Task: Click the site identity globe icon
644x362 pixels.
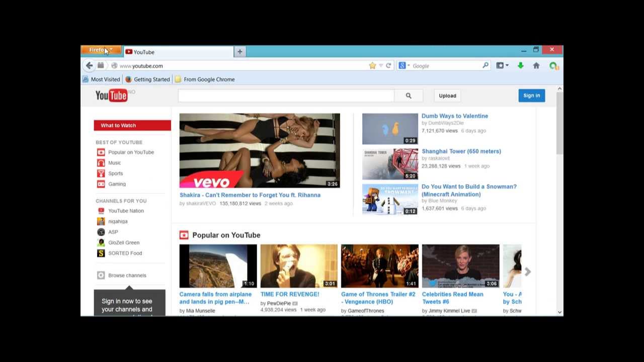Action: click(114, 66)
